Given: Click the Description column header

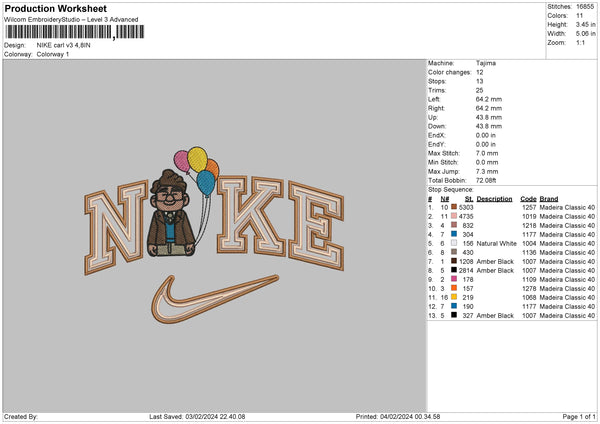Looking at the screenshot, I should click(494, 199).
